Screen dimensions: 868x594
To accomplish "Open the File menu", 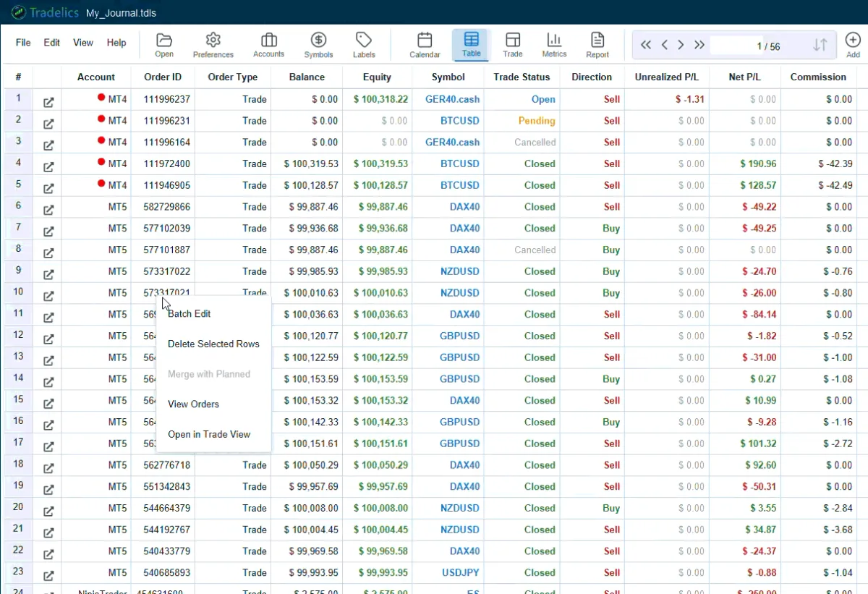I will click(23, 43).
